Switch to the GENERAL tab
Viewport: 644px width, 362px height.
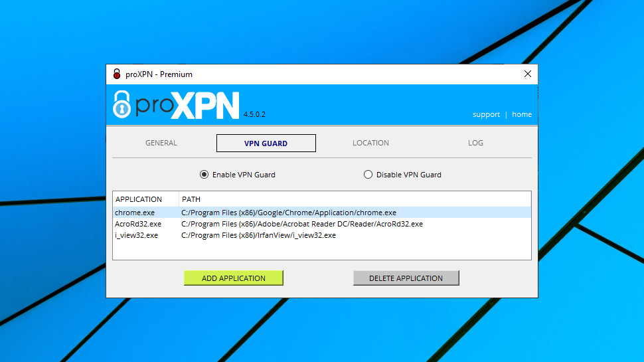161,143
